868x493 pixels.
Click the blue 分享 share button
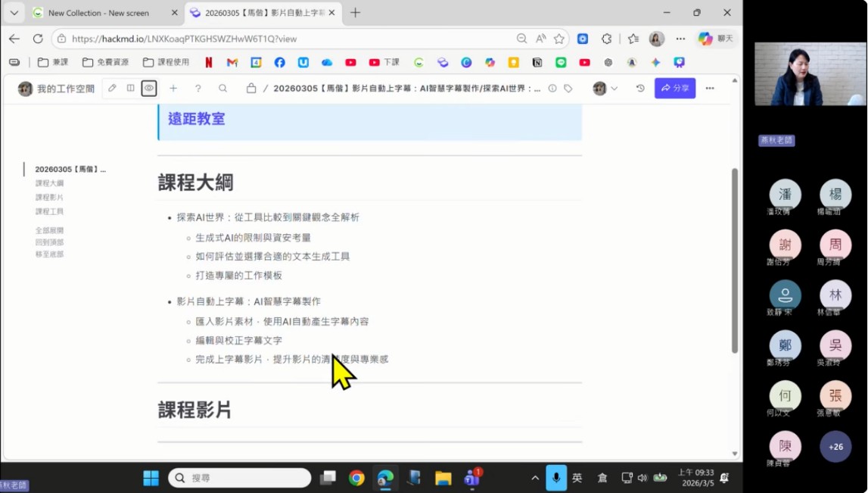tap(674, 89)
